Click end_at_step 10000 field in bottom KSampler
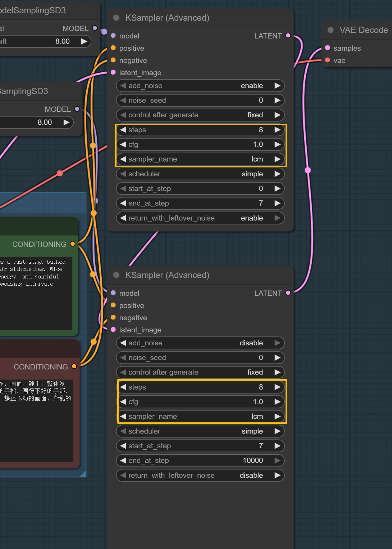Screen dimensions: 392x549 [x=200, y=460]
